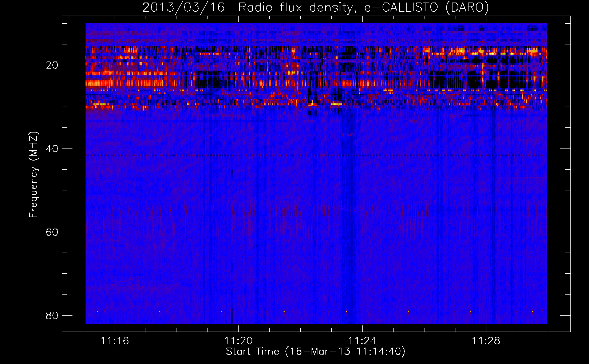Viewport: 589px width, 364px height.
Task: Click the 11:20 time tick label
Action: [x=238, y=341]
